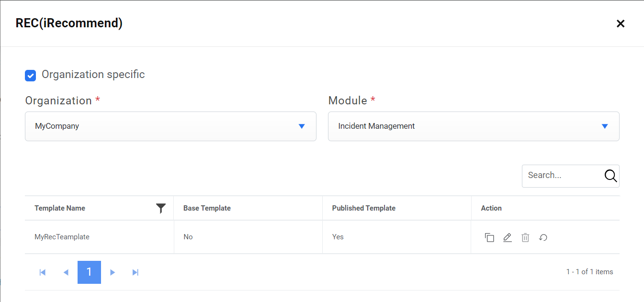This screenshot has width=644, height=302.
Task: Focus the Search input field
Action: click(x=563, y=176)
